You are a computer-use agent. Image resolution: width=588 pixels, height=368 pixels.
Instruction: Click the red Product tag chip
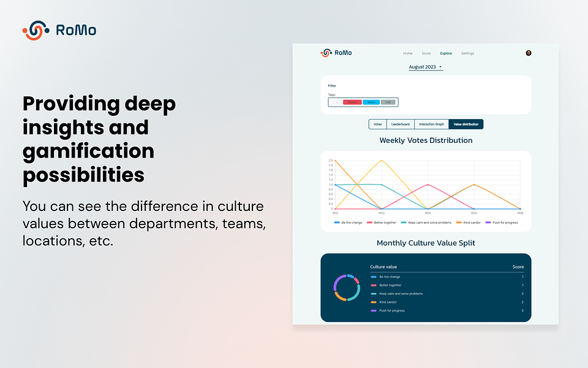352,102
